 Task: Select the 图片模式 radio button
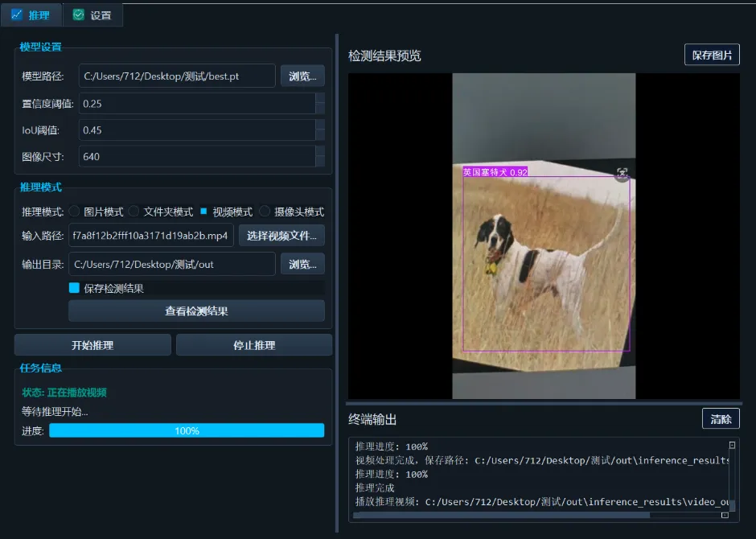click(x=74, y=211)
